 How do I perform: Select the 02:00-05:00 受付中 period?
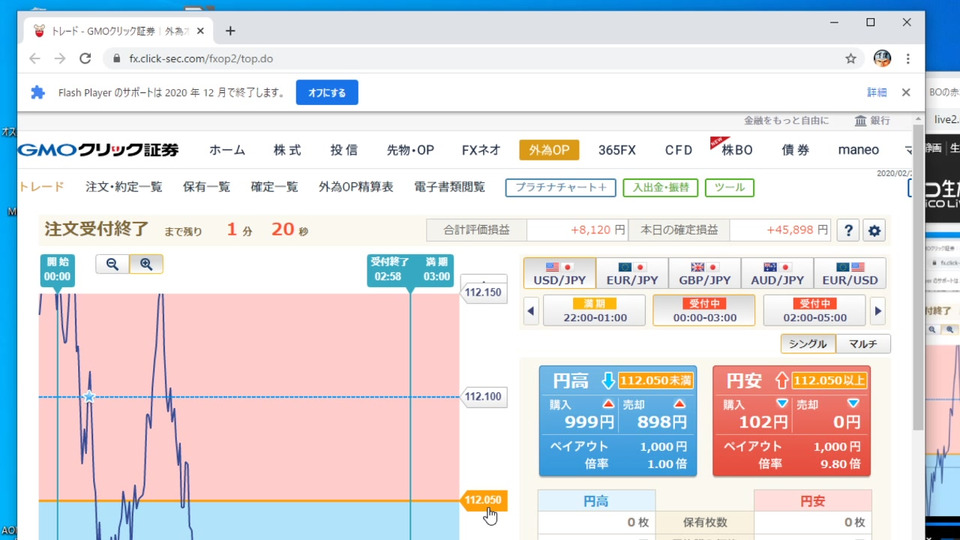tap(814, 310)
